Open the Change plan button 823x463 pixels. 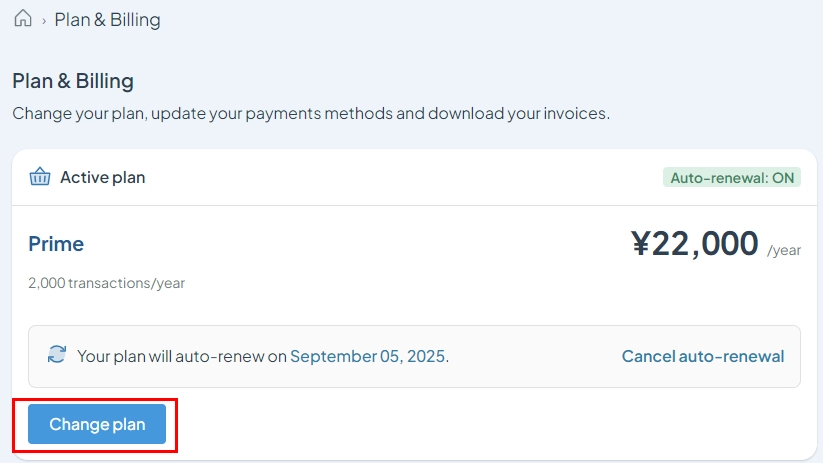(97, 424)
